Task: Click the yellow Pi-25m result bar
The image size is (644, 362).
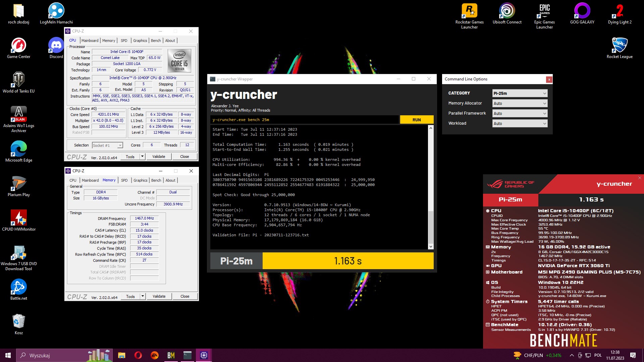Action: (348, 261)
